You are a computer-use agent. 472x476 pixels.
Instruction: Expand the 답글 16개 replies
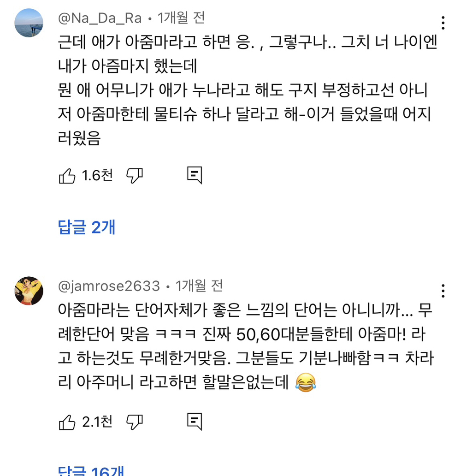click(x=91, y=471)
